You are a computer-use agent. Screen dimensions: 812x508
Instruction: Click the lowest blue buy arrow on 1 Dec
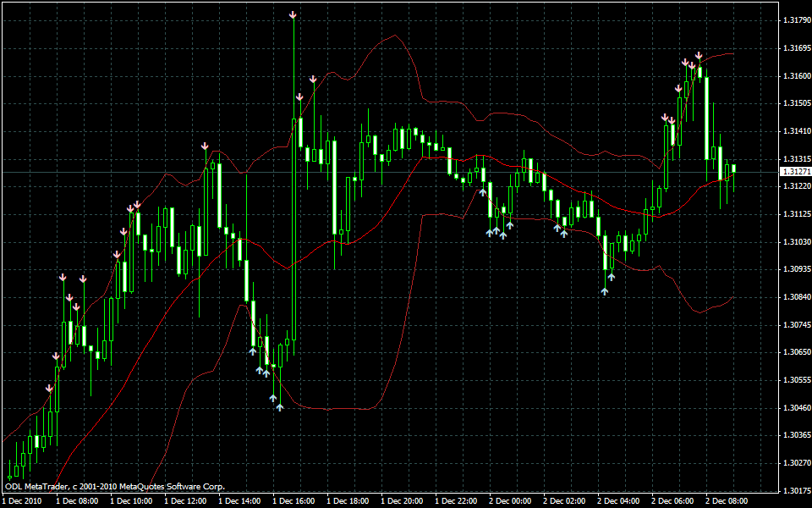pyautogui.click(x=279, y=407)
